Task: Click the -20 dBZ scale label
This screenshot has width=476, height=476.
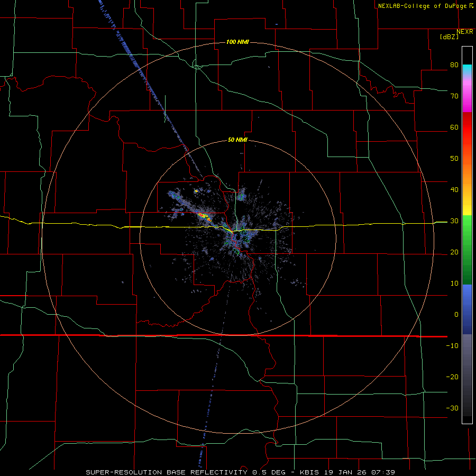Action: (x=452, y=377)
